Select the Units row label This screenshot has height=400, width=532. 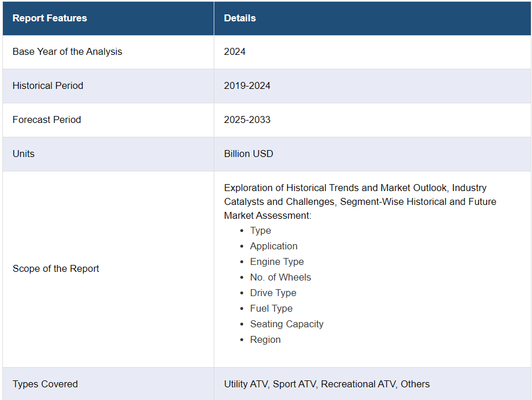[24, 154]
